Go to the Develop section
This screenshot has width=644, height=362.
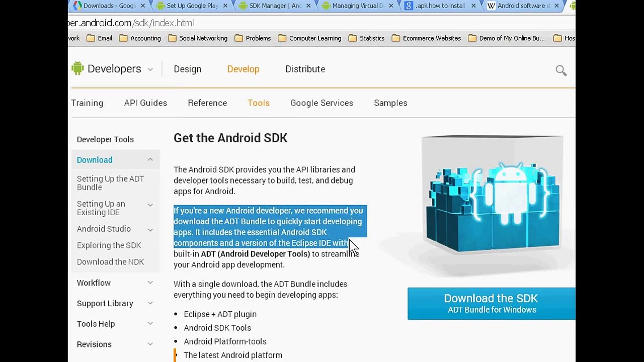coord(243,69)
